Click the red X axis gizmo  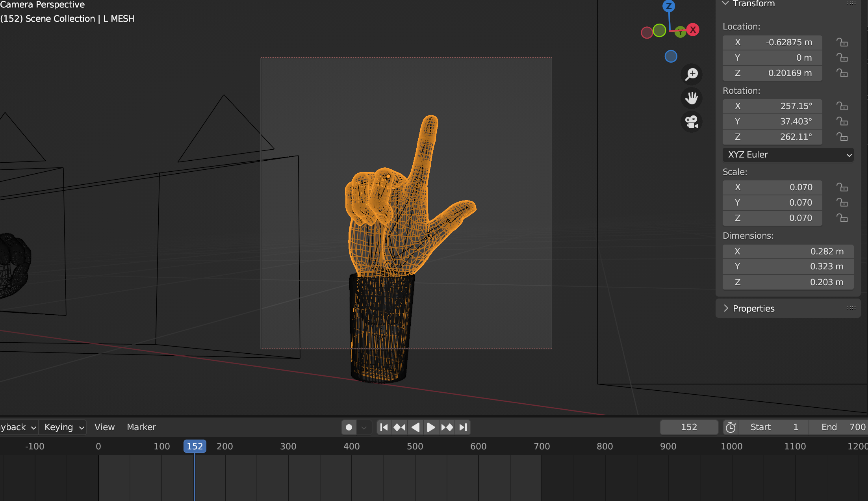click(693, 30)
